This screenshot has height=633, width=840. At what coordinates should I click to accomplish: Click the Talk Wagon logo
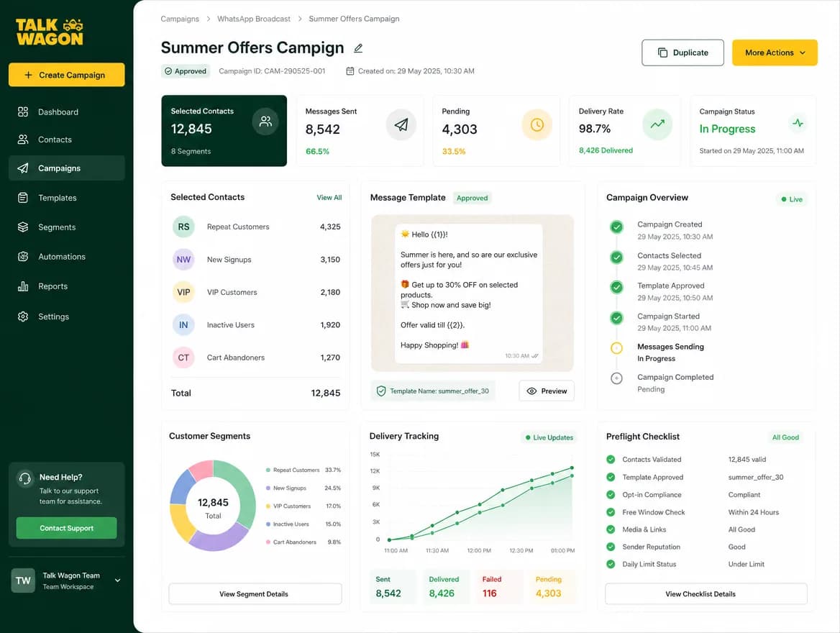(50, 32)
